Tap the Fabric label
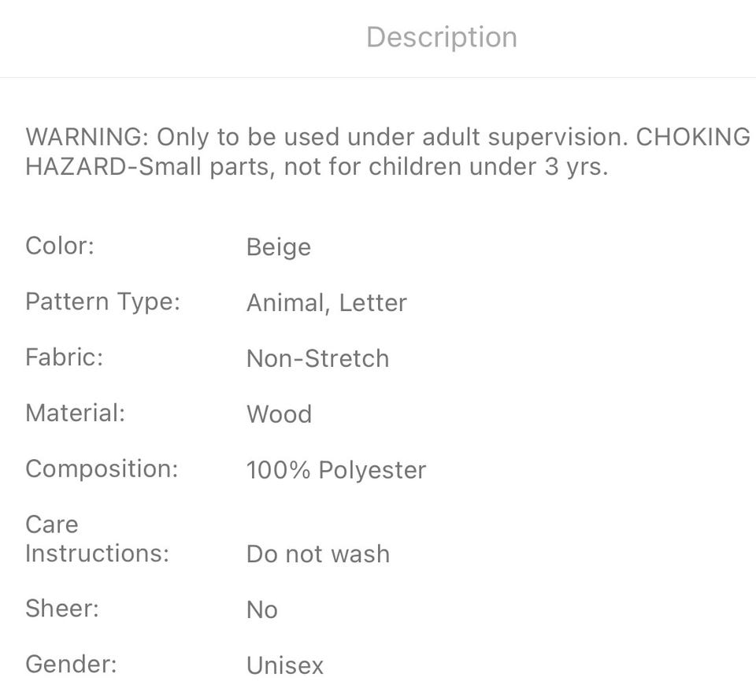The image size is (756, 700). pos(65,357)
